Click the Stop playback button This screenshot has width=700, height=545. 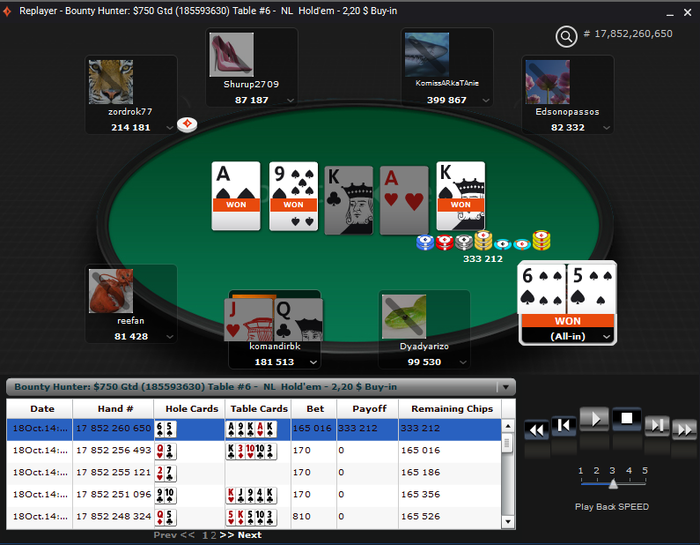click(x=627, y=418)
